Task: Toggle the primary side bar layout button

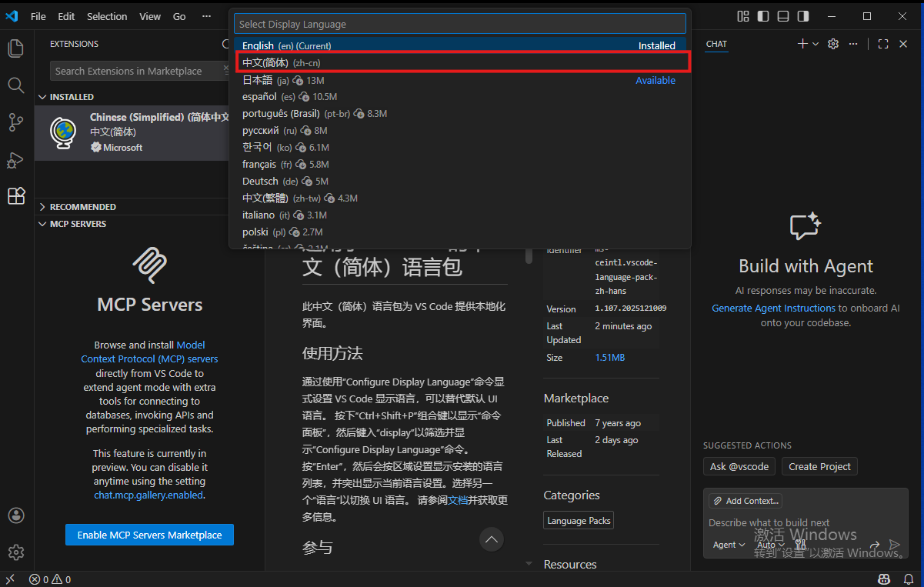Action: click(763, 16)
